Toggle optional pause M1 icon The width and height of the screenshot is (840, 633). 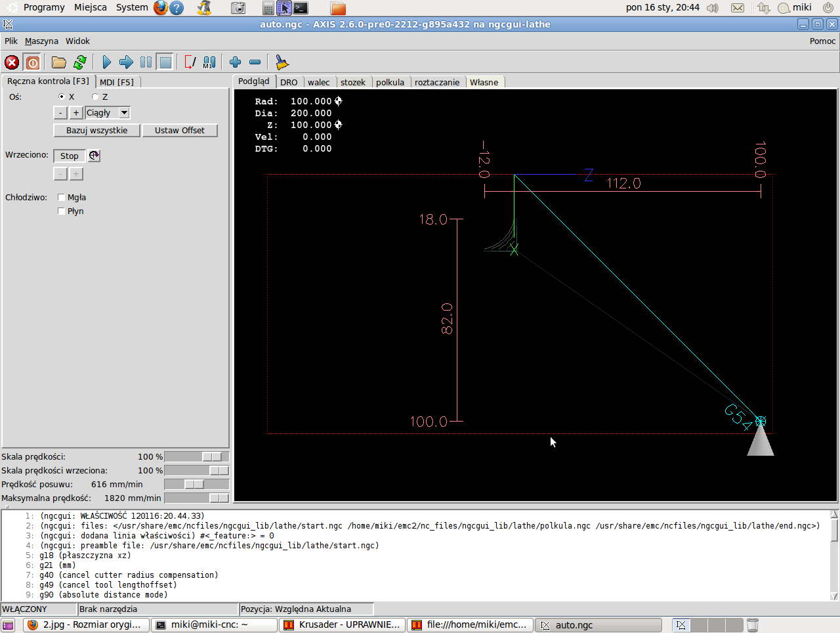coord(209,62)
